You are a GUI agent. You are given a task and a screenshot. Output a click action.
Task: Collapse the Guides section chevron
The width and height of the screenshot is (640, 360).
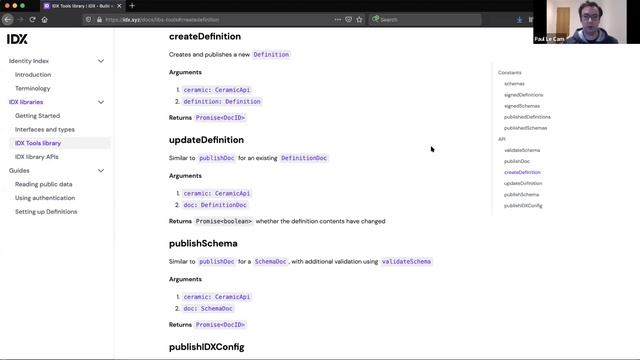point(101,171)
